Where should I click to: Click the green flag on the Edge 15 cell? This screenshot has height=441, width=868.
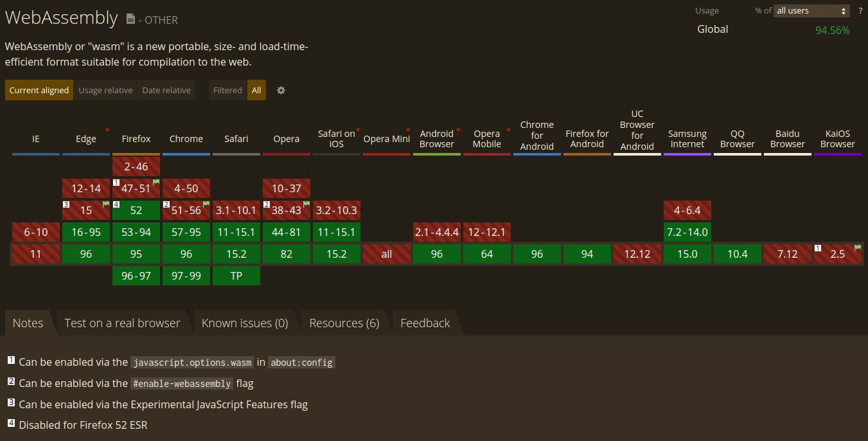coord(106,204)
